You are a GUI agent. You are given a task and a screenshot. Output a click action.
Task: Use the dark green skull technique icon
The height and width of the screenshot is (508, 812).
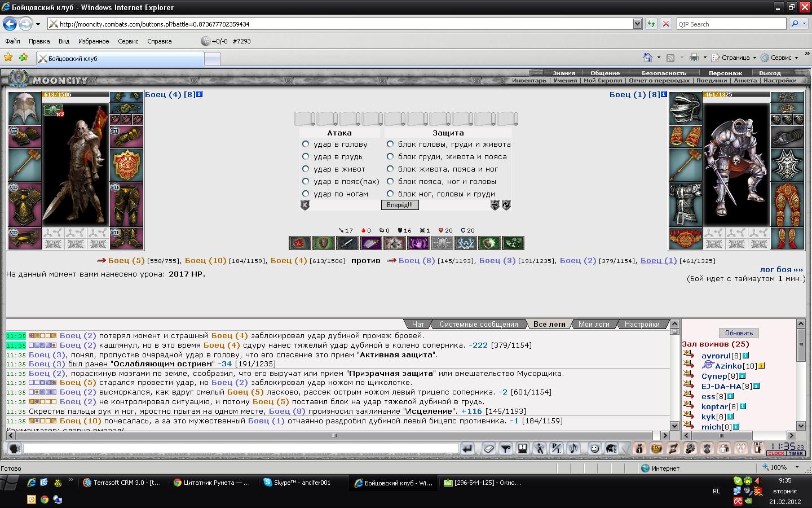513,243
